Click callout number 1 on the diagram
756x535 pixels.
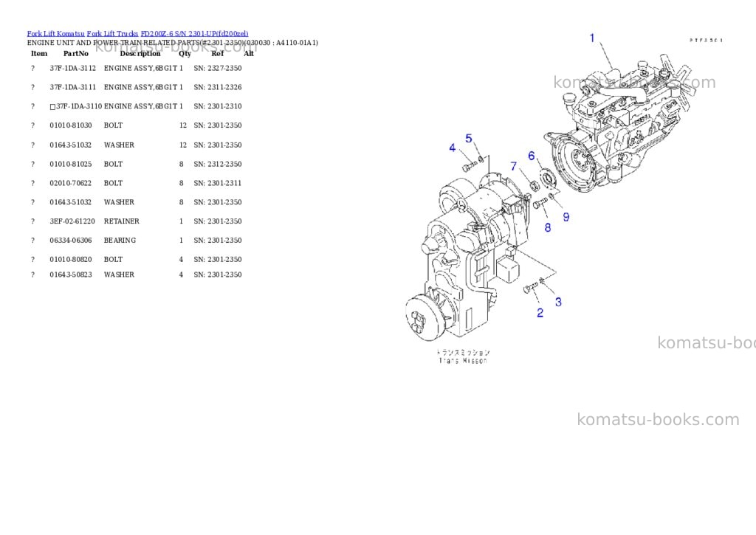pyautogui.click(x=593, y=38)
